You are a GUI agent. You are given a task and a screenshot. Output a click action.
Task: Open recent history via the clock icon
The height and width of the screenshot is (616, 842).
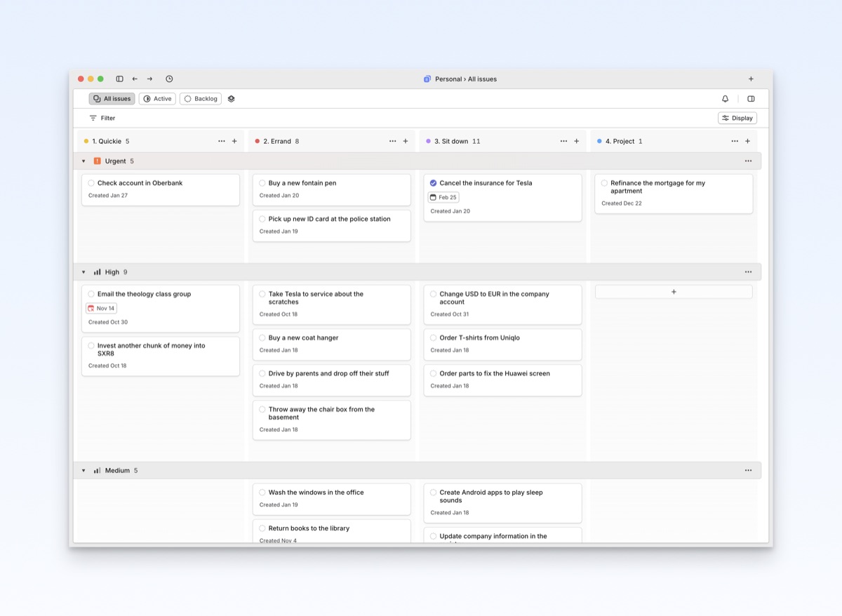(168, 79)
